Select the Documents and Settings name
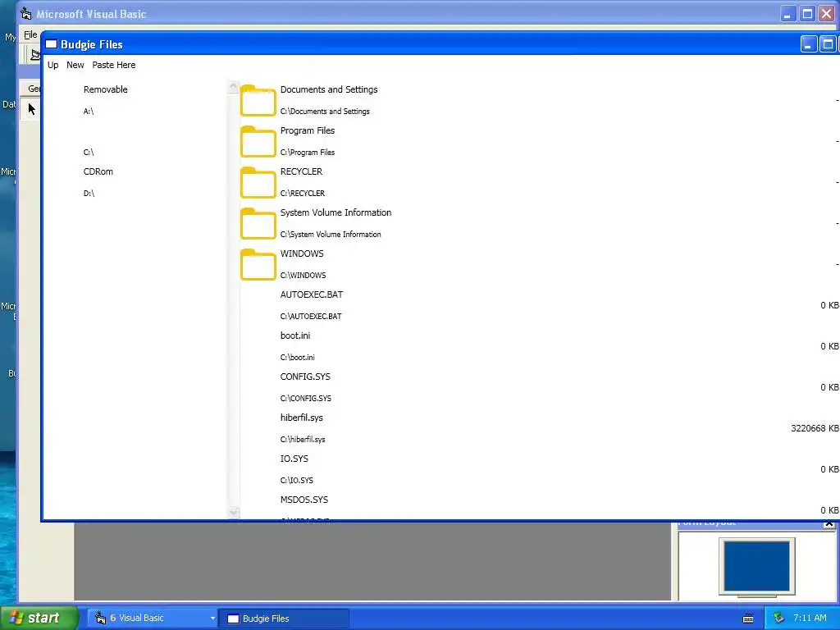The image size is (840, 630). click(329, 89)
